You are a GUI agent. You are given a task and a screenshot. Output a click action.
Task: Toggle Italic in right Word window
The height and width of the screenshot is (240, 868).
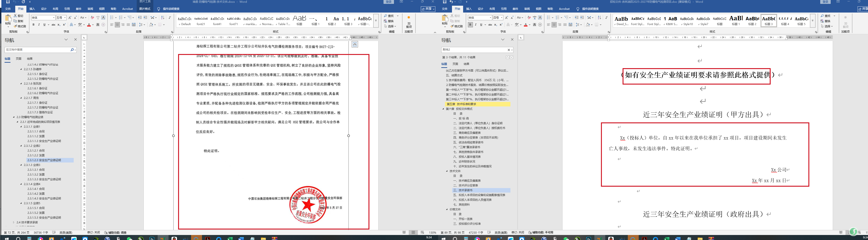[475, 25]
